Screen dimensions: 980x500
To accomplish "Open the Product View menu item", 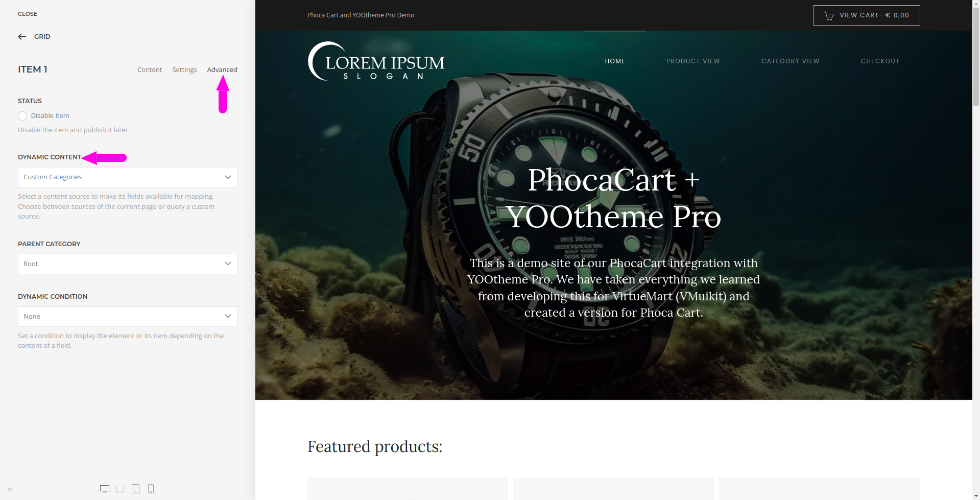I will tap(693, 61).
